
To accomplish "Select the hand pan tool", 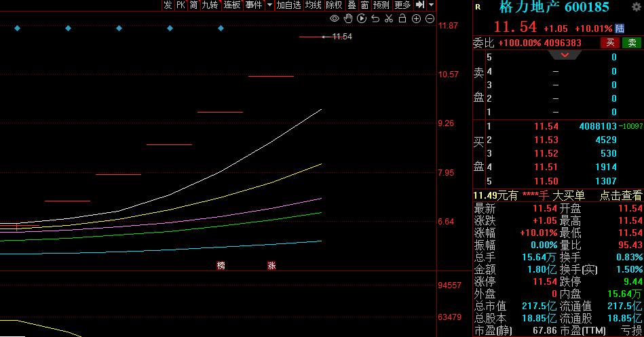I will pyautogui.click(x=348, y=18).
